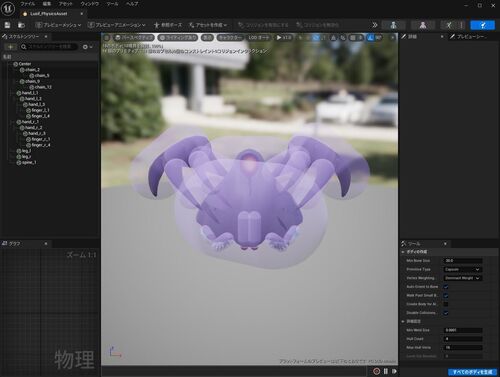Image resolution: width=500 pixels, height=377 pixels.
Task: Click the toolbar overflow double-chevron icon
Action: (375, 25)
